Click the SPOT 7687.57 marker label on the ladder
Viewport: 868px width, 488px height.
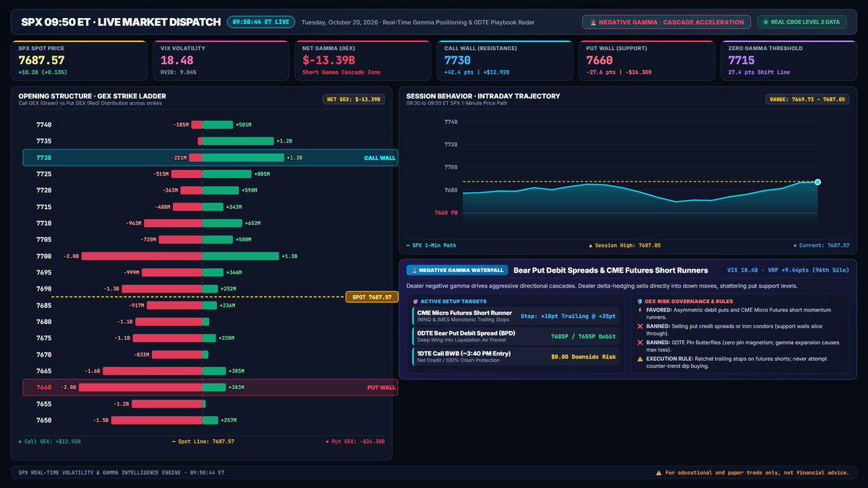(372, 297)
